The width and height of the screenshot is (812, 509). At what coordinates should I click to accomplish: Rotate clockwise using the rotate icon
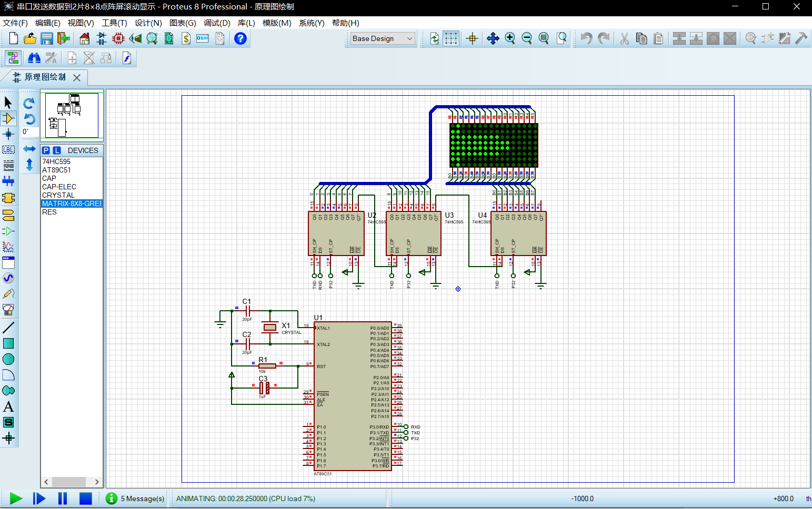[29, 103]
